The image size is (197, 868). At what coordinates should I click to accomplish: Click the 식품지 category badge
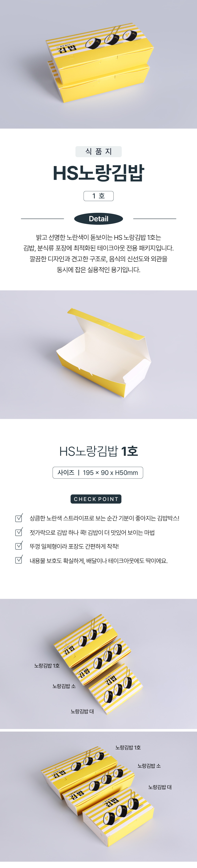tap(98, 152)
